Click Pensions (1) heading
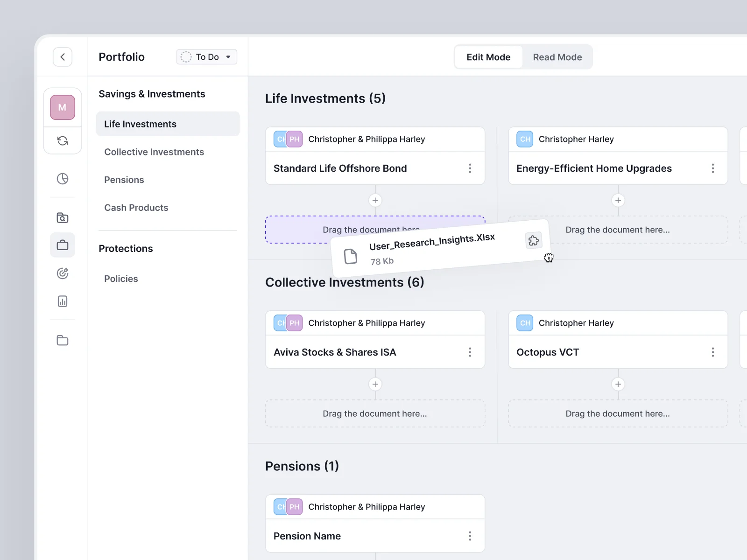 pyautogui.click(x=302, y=466)
